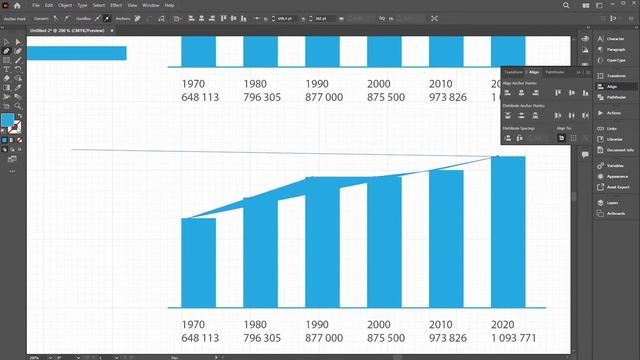Image resolution: width=640 pixels, height=360 pixels.
Task: Select the Eraser tool
Action: pos(6,78)
